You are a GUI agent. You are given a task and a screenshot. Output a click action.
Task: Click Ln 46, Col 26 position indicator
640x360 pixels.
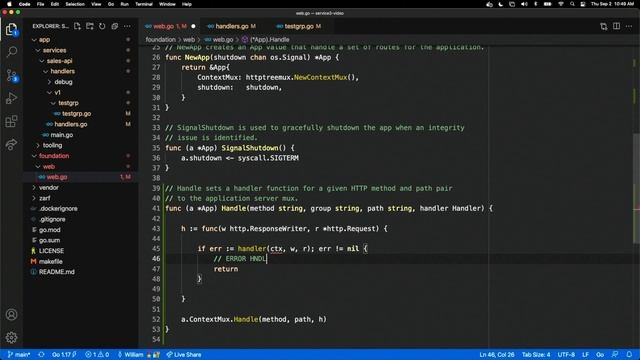click(497, 355)
